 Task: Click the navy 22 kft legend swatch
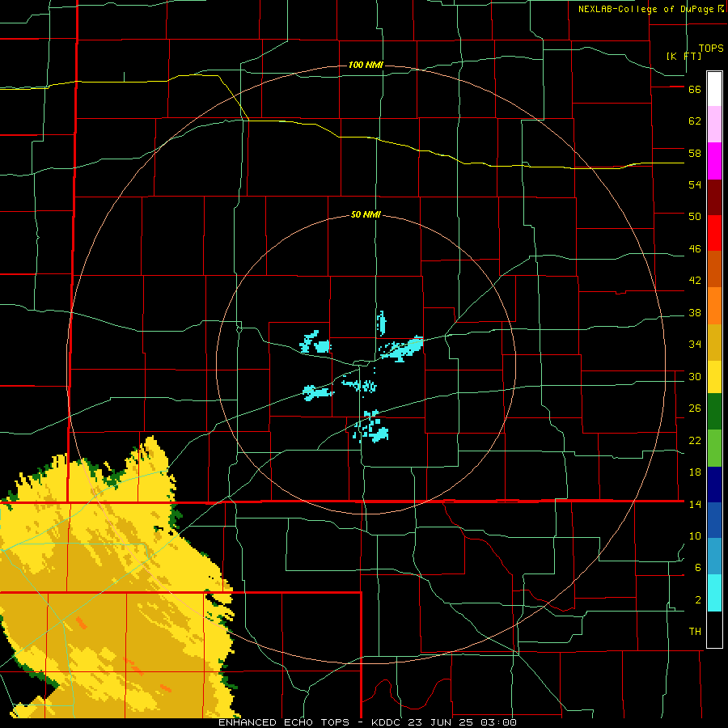coord(714,485)
